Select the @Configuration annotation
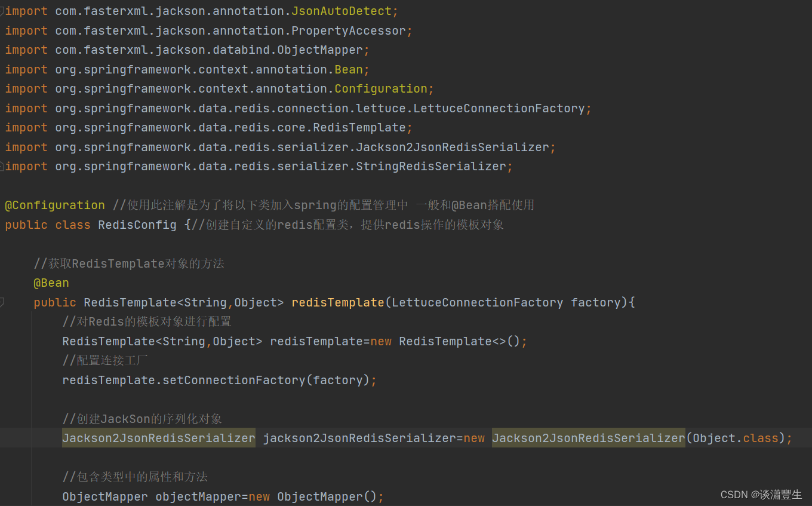The height and width of the screenshot is (506, 812). coord(54,205)
